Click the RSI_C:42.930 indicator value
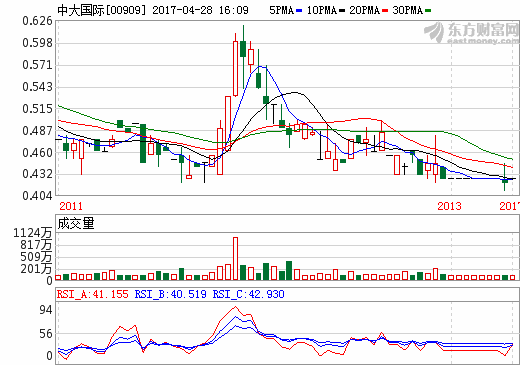 pos(249,294)
